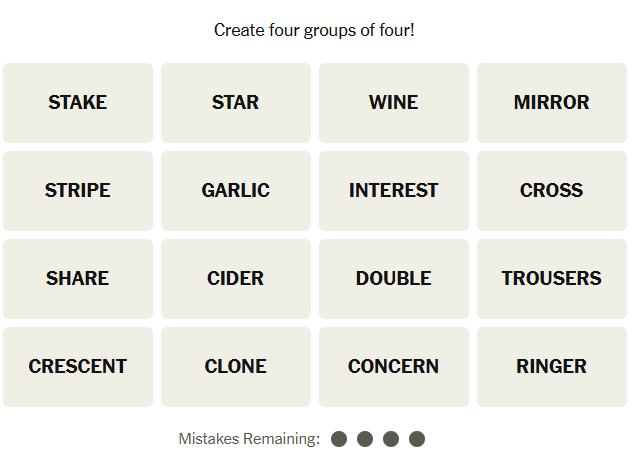This screenshot has width=634, height=451.
Task: Toggle the WINE word card
Action: pyautogui.click(x=394, y=103)
